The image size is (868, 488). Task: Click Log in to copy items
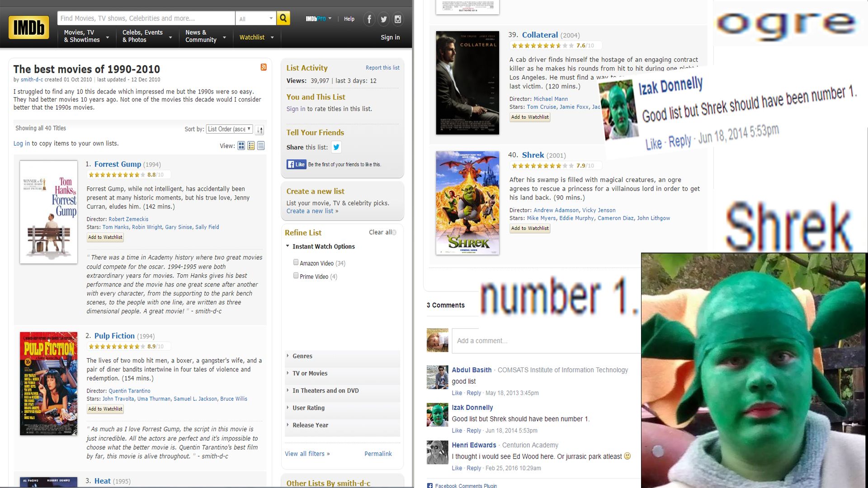[22, 144]
